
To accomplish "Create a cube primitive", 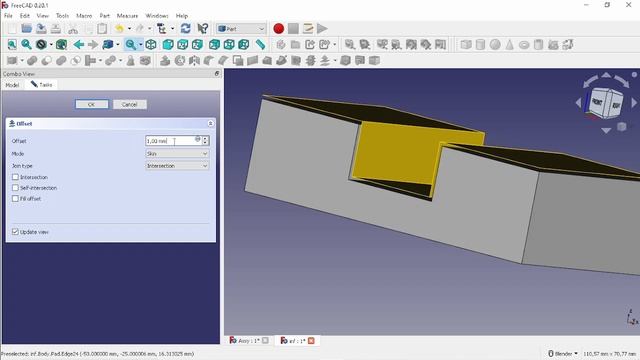I will pyautogui.click(x=466, y=44).
